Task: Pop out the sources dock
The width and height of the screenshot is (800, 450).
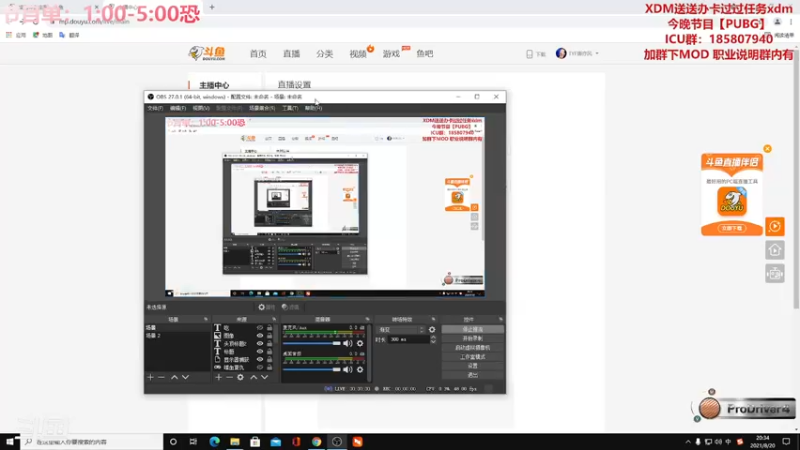Action: (x=274, y=319)
